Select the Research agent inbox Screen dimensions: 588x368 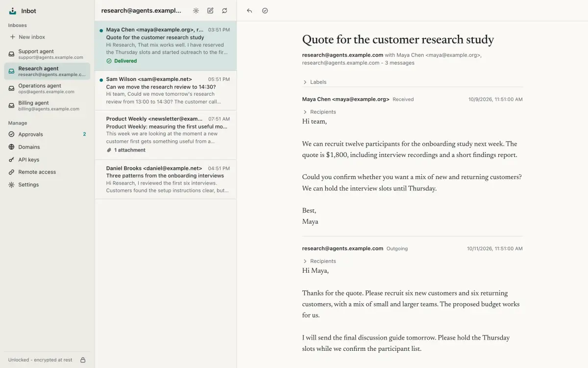[47, 71]
